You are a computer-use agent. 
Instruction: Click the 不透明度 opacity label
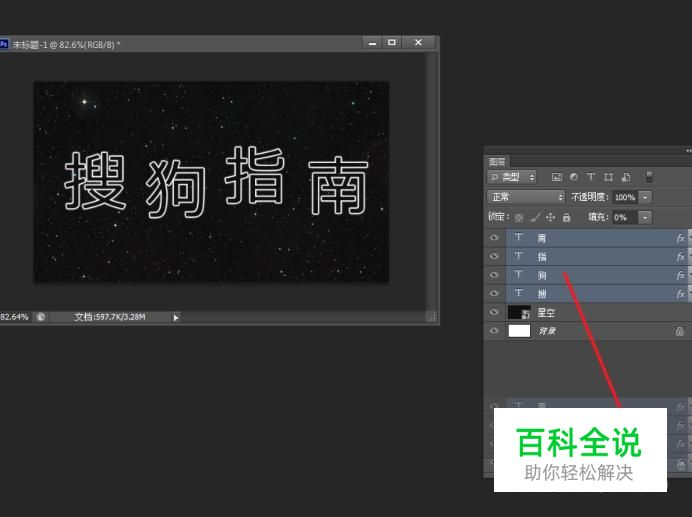590,197
